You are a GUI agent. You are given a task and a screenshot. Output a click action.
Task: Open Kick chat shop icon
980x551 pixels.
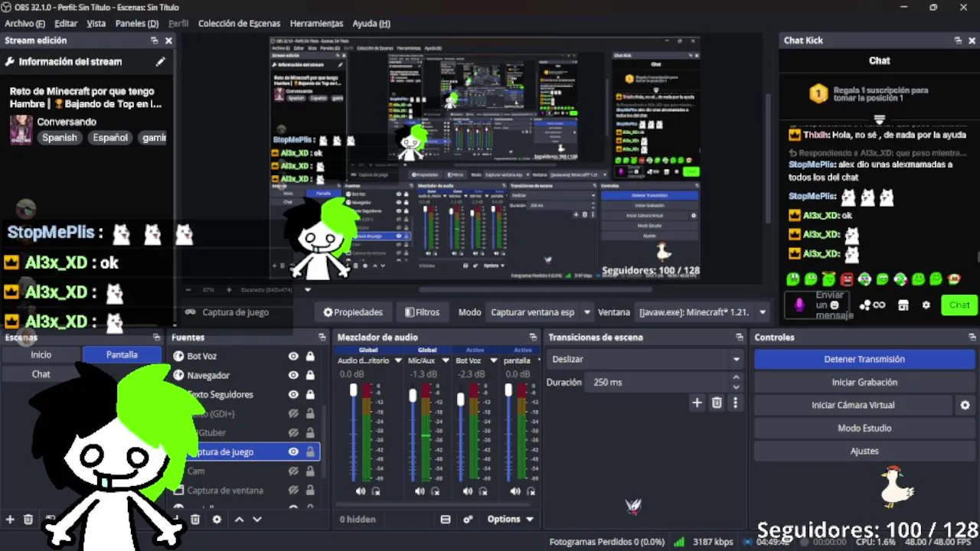[903, 305]
